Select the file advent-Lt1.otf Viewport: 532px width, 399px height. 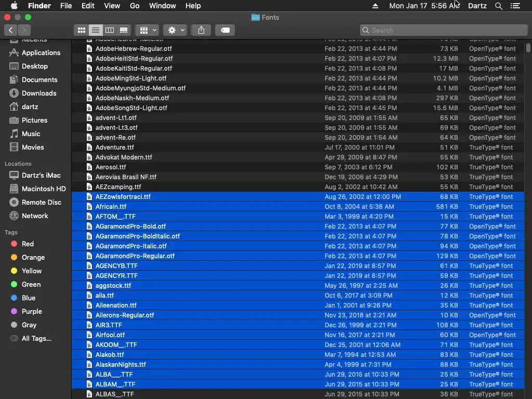click(x=298, y=118)
